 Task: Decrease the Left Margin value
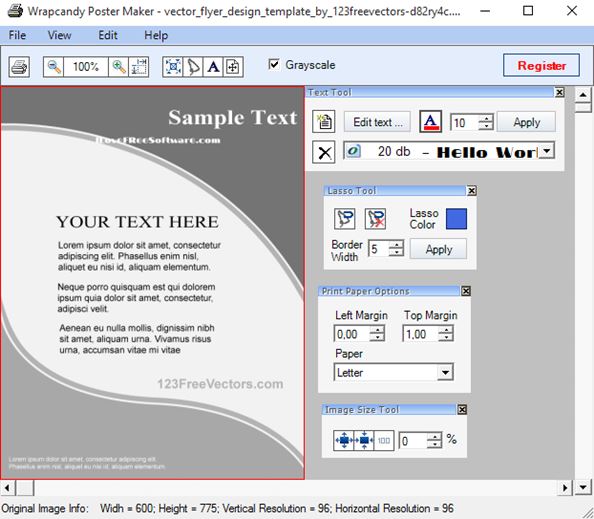point(377,338)
